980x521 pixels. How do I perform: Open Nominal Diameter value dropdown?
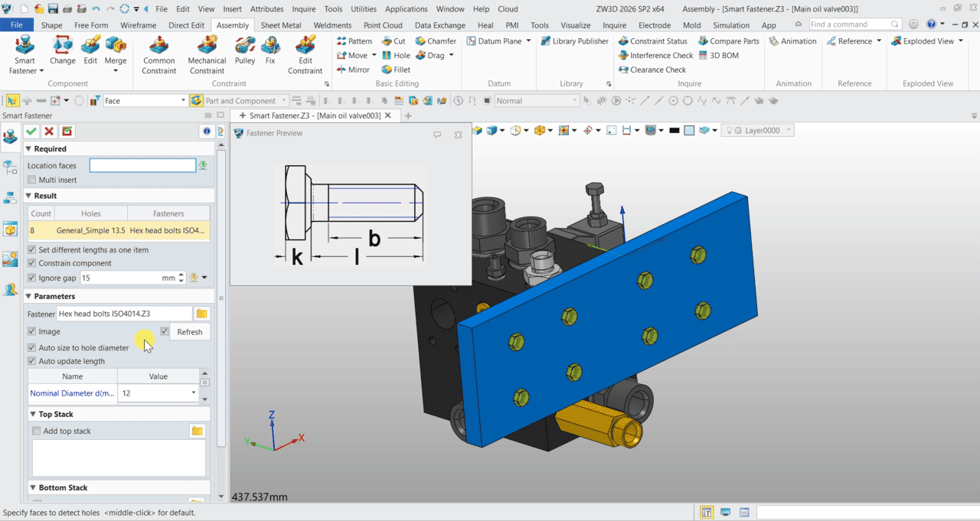[x=194, y=393]
